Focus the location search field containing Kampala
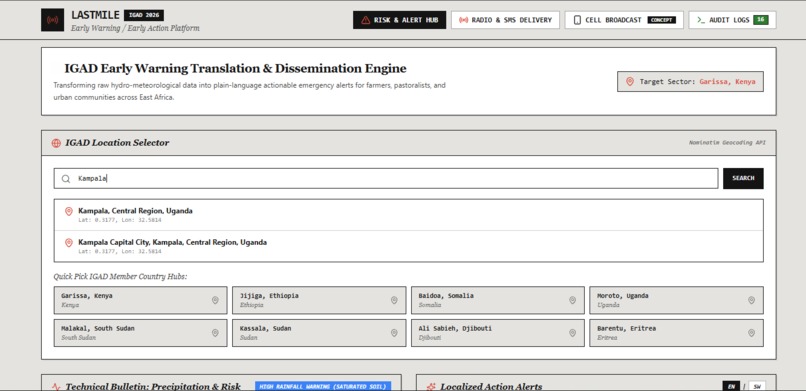806x391 pixels. coord(386,178)
